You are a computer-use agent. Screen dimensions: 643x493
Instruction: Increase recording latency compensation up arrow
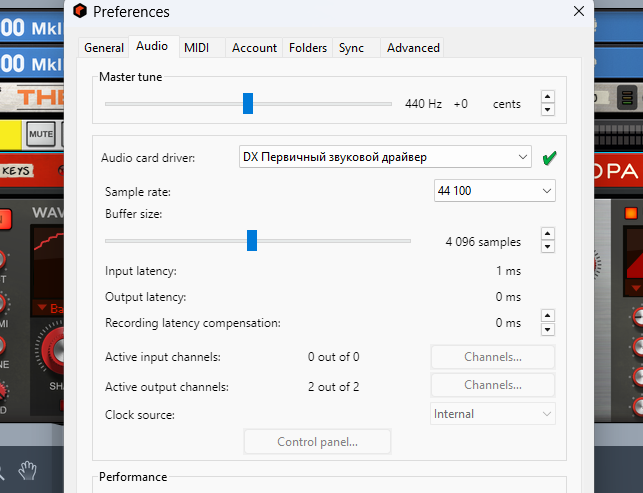tap(547, 316)
